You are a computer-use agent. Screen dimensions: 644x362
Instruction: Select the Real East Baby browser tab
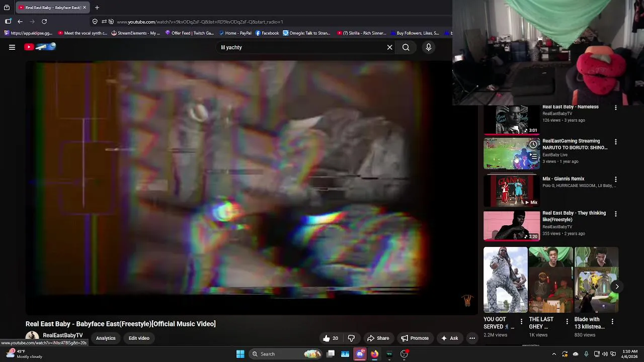click(52, 8)
